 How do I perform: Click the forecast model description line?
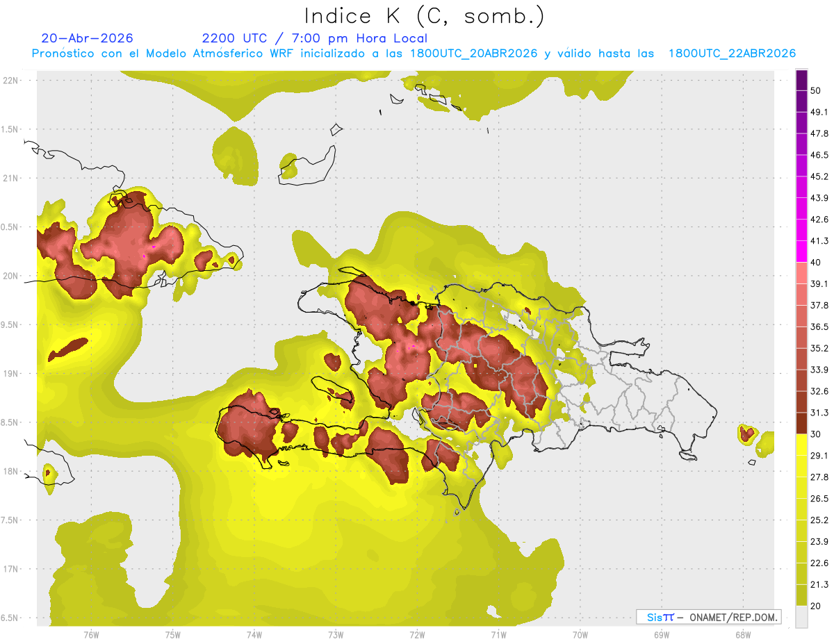(414, 53)
